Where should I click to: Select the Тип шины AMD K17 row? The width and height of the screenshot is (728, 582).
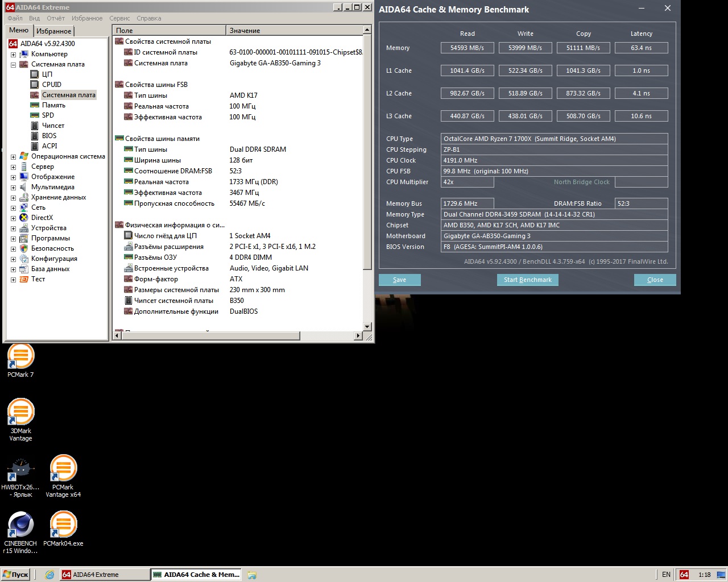pos(237,95)
